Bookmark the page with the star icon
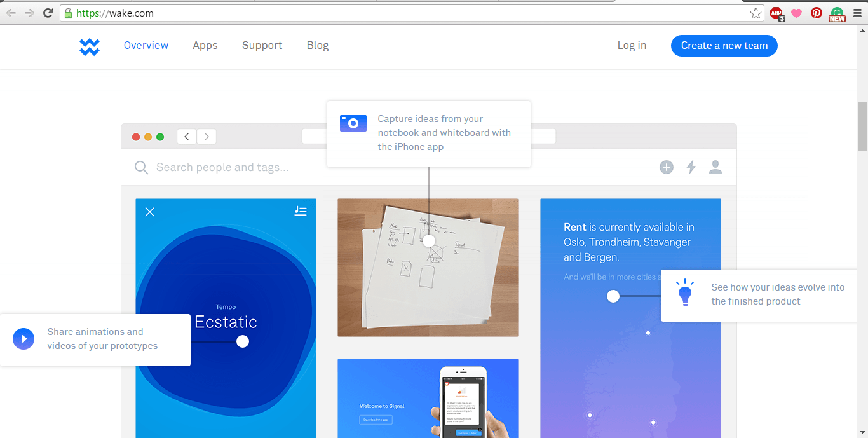Viewport: 868px width, 438px height. [756, 13]
